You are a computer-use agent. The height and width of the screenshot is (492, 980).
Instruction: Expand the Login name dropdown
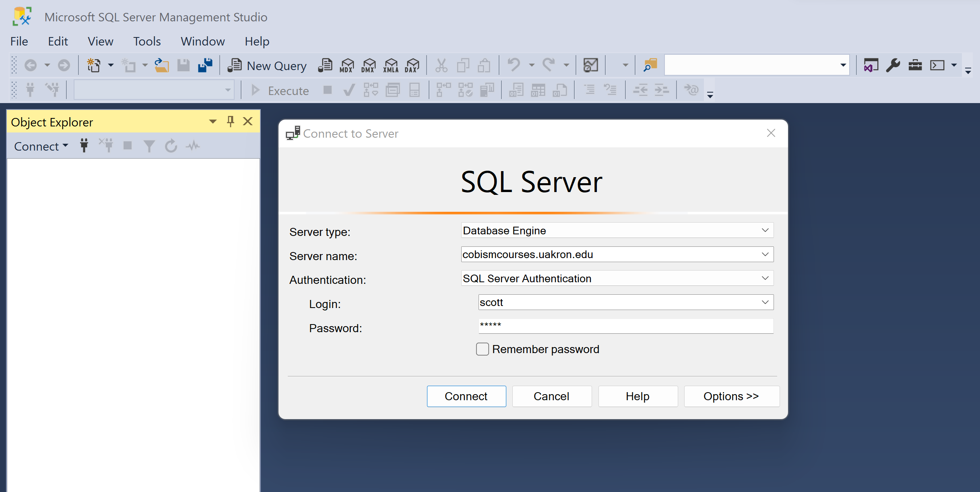coord(765,302)
